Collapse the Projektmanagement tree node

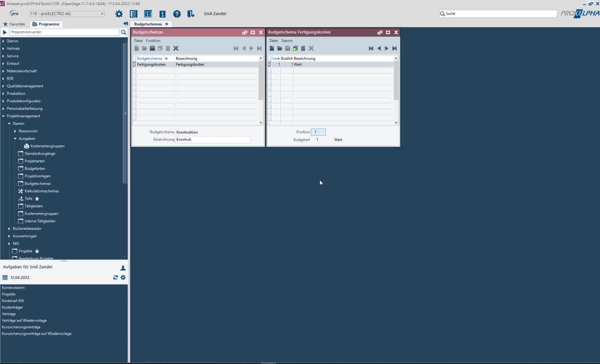[3, 116]
